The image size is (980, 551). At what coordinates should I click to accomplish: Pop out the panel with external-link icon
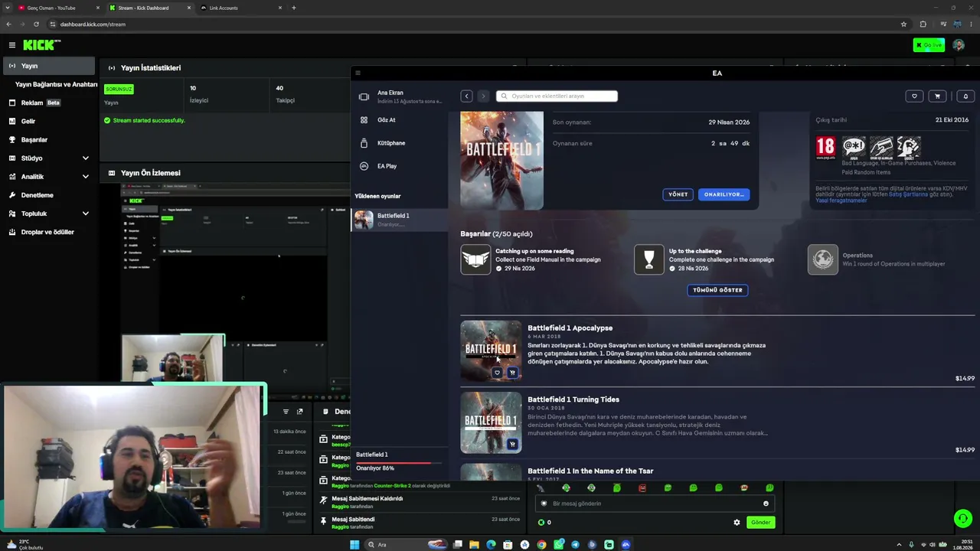299,412
